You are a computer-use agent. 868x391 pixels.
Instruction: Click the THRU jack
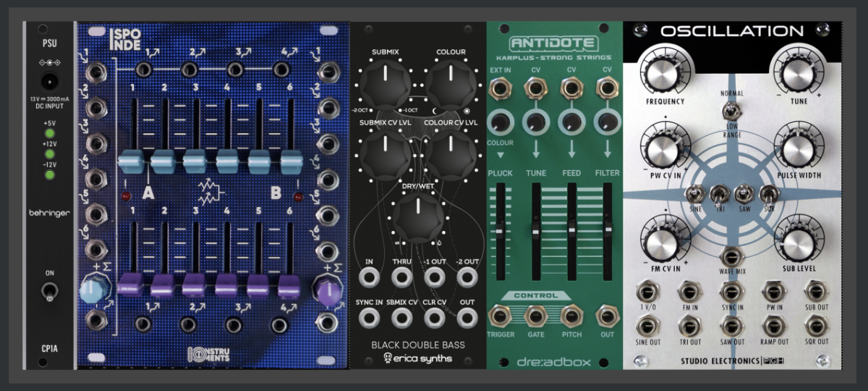click(x=402, y=277)
